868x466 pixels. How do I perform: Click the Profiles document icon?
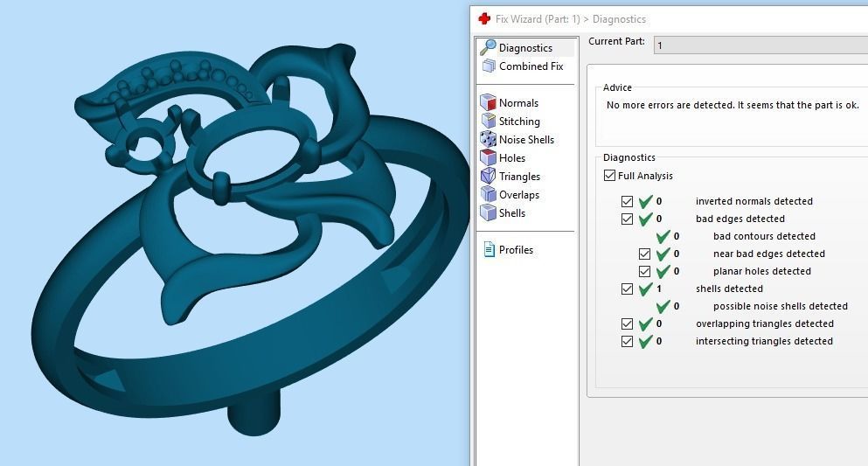coord(489,249)
